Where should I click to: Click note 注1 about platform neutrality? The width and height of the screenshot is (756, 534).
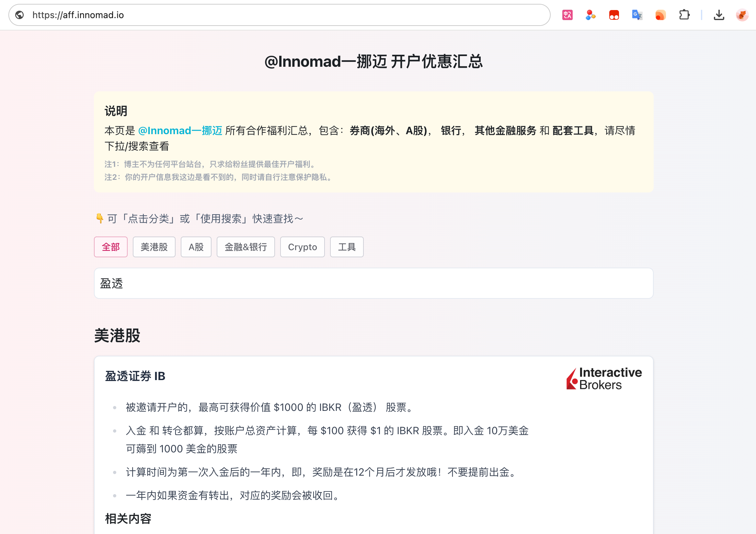pos(211,164)
